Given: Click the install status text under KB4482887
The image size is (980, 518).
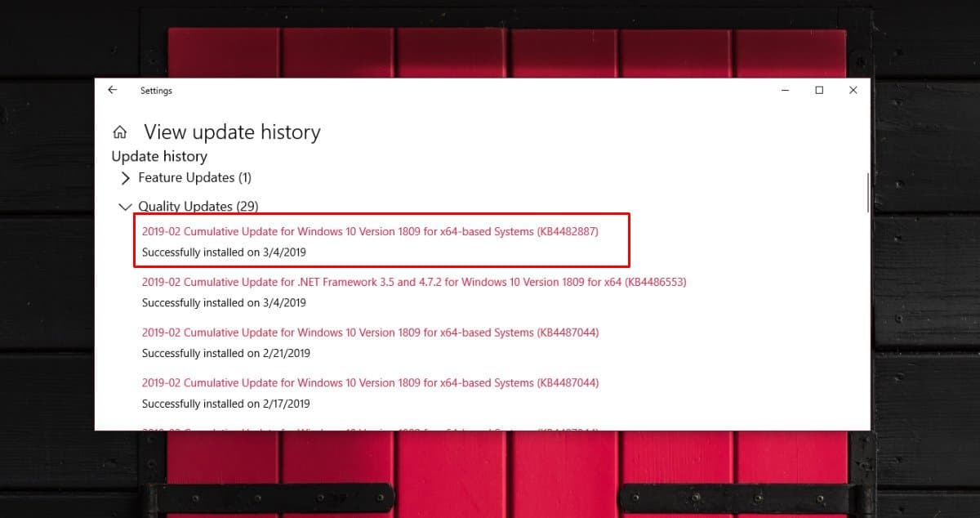Looking at the screenshot, I should [224, 252].
